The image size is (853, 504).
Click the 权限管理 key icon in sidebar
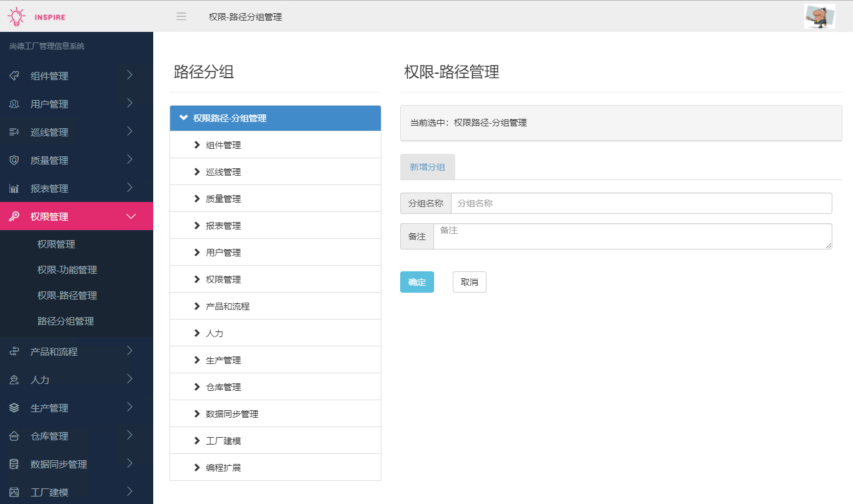pyautogui.click(x=14, y=216)
